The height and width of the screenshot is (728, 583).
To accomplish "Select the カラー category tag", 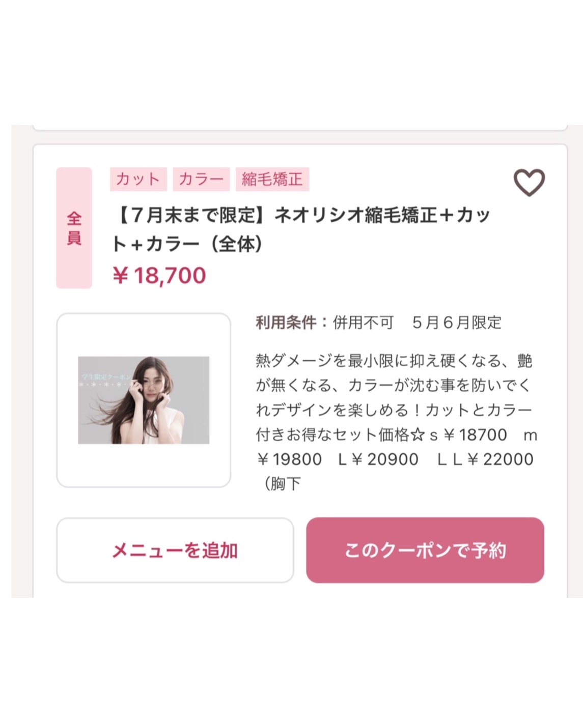I will 201,179.
